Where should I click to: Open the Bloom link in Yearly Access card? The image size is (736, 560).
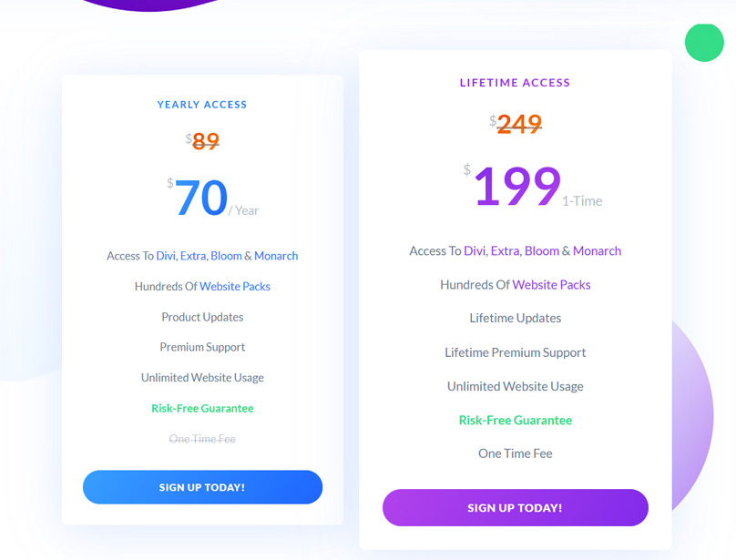point(227,256)
